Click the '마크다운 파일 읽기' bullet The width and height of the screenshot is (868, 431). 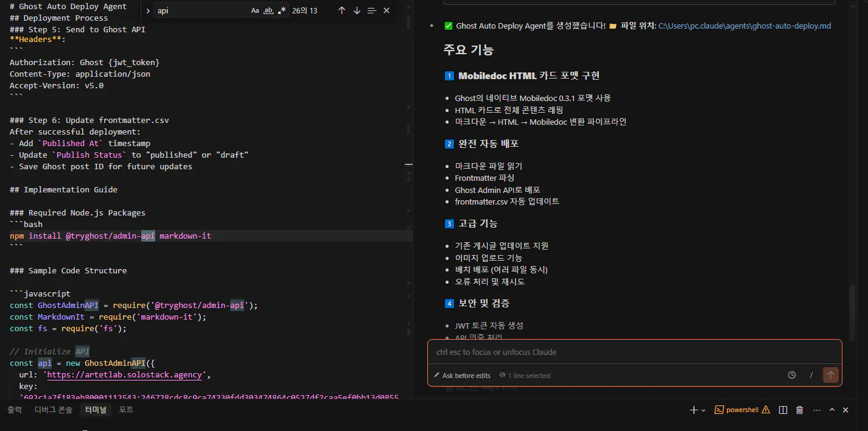(488, 166)
